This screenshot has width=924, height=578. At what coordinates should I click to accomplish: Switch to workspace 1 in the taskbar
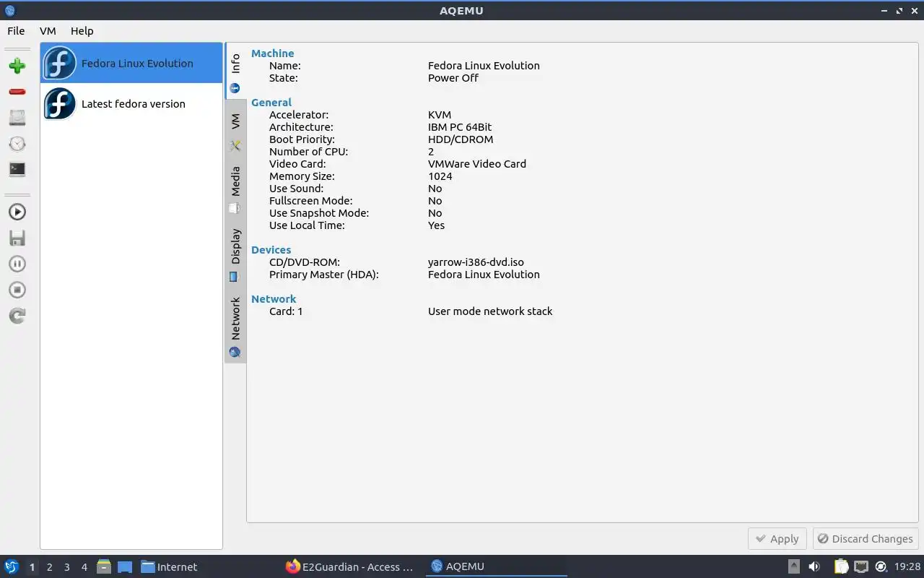(x=32, y=567)
